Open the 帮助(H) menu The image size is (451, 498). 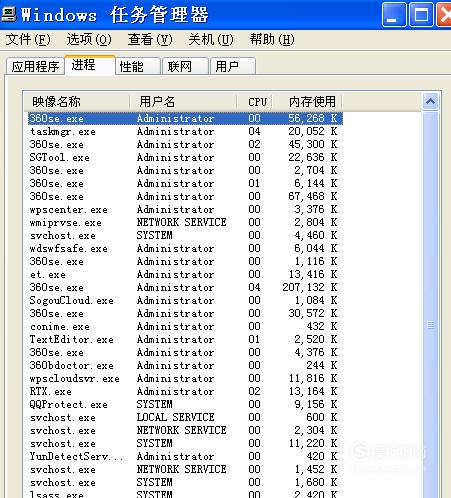coord(272,40)
